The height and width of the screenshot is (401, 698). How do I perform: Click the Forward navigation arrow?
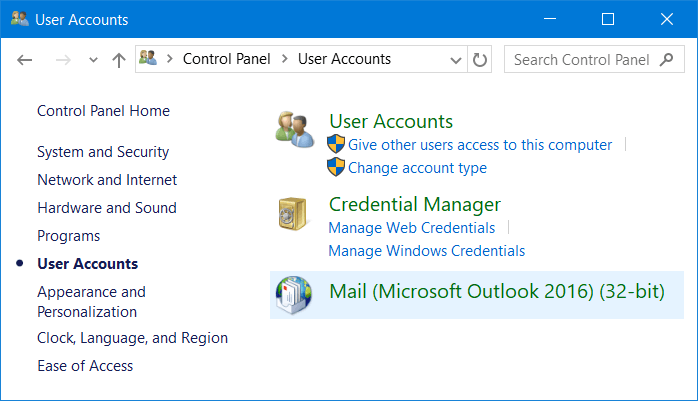click(63, 60)
